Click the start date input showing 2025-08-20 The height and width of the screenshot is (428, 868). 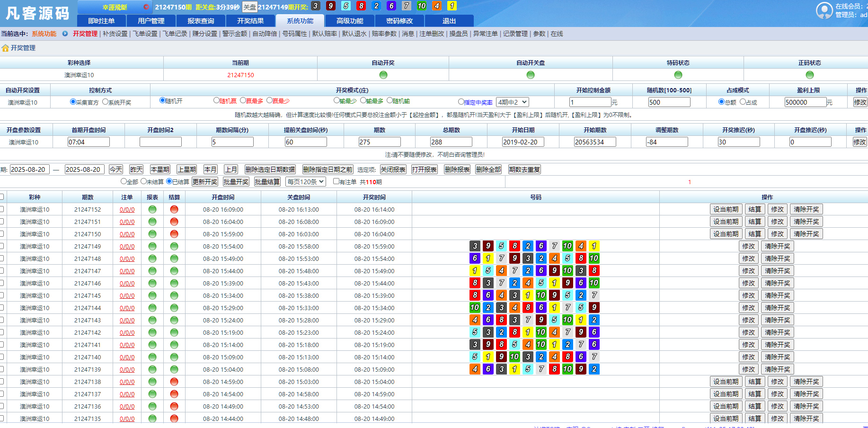(x=29, y=169)
